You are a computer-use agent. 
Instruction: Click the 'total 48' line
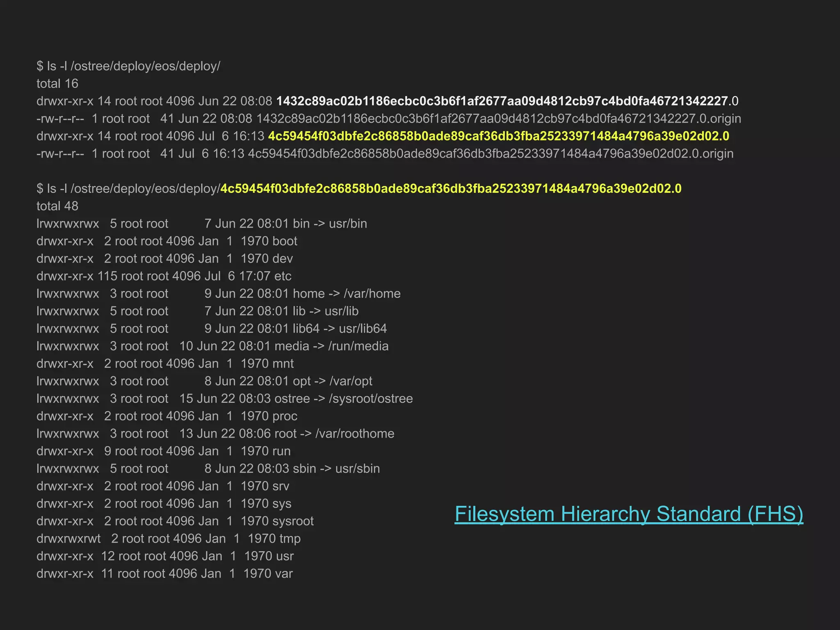click(x=57, y=206)
